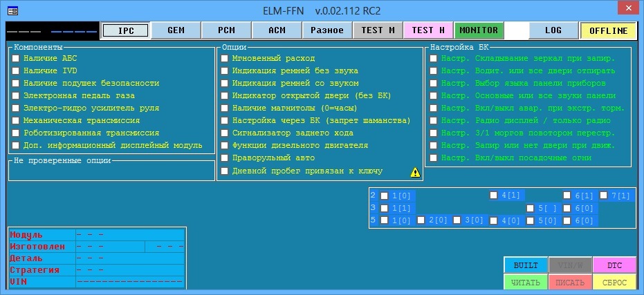Click the yellow OFFLINE button
Screen dimensions: 644x295
pyautogui.click(x=608, y=31)
